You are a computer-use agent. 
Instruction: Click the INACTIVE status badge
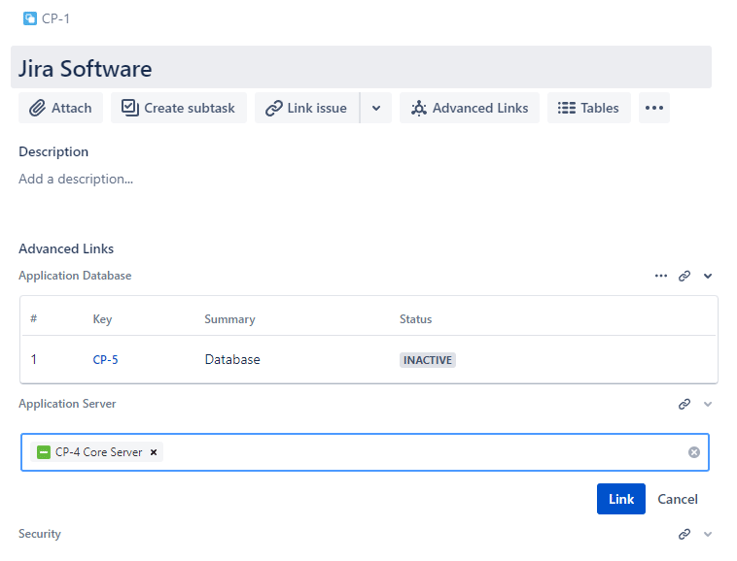point(428,360)
